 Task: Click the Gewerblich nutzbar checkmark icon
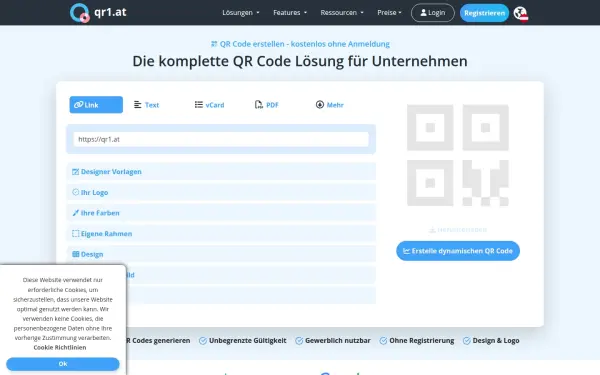click(299, 341)
